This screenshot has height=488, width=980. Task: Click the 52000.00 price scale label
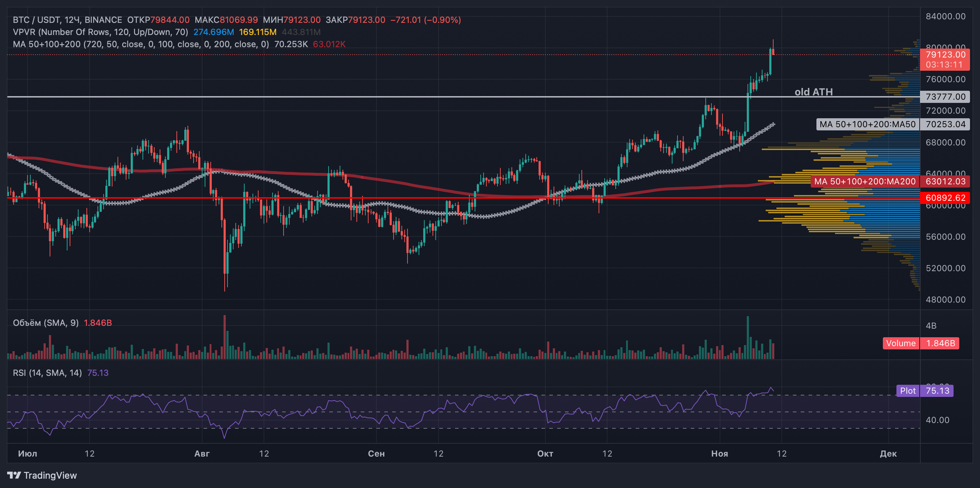(945, 268)
